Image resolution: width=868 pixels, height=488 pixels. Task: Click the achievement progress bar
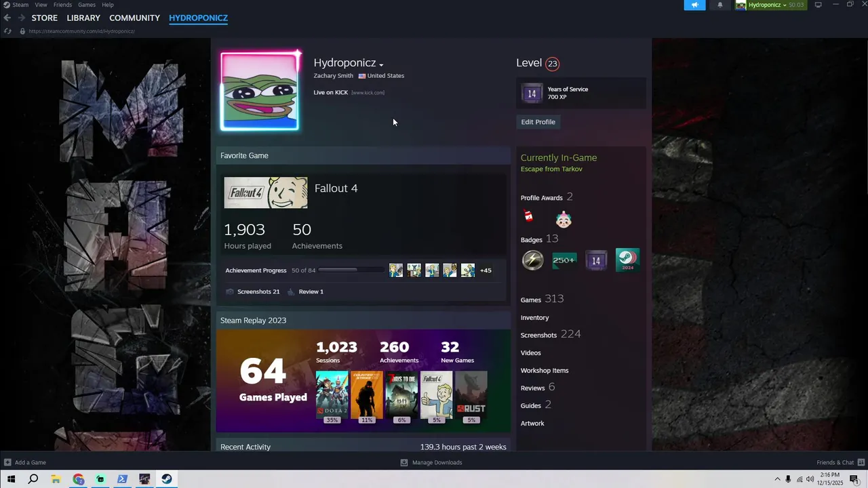point(351,270)
